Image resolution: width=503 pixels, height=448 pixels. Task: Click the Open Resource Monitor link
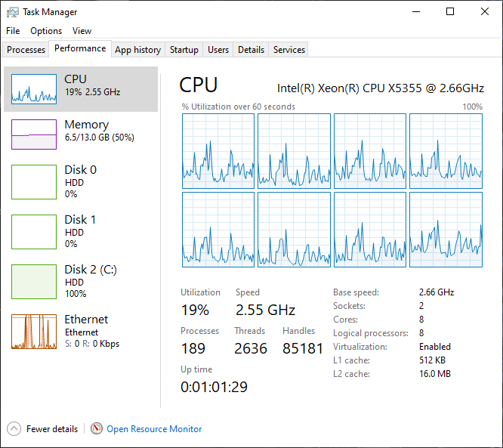154,429
